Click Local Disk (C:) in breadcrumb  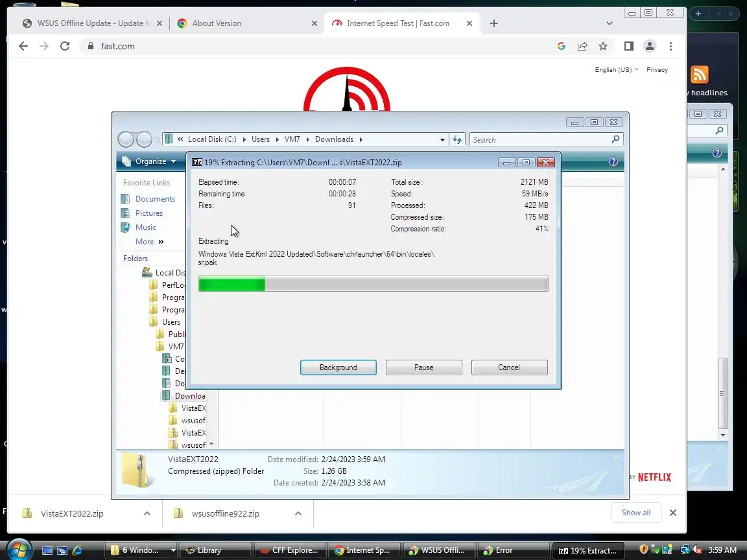[212, 139]
